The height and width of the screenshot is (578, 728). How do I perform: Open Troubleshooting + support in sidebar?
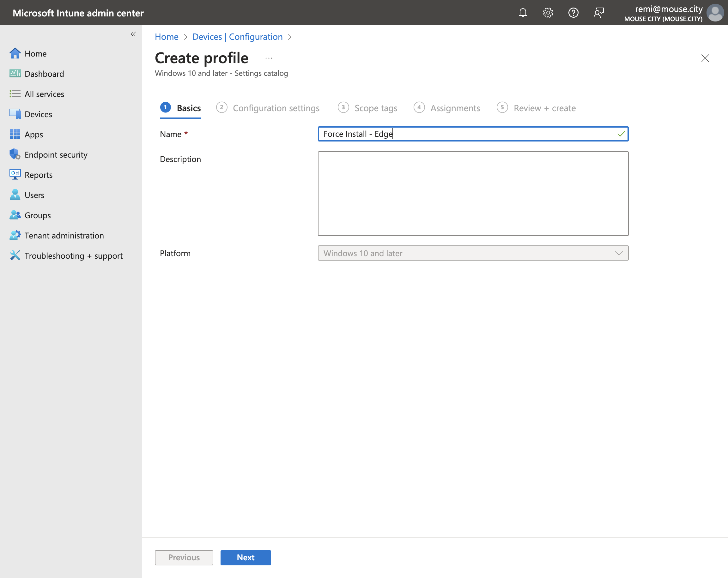point(74,256)
